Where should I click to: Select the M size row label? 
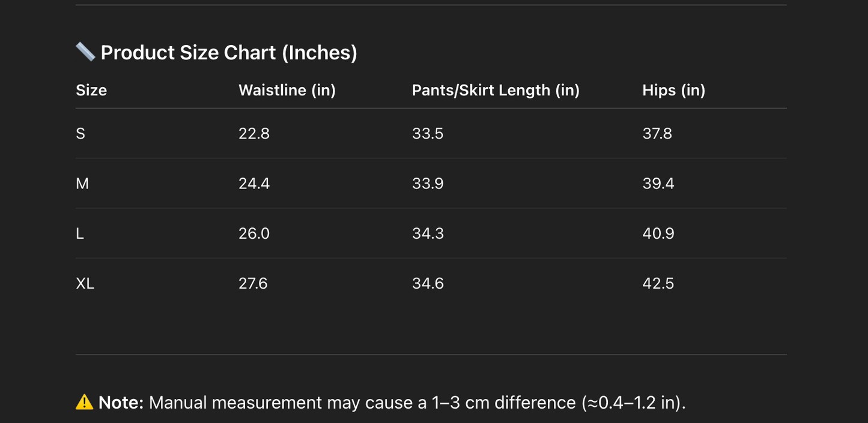point(82,184)
